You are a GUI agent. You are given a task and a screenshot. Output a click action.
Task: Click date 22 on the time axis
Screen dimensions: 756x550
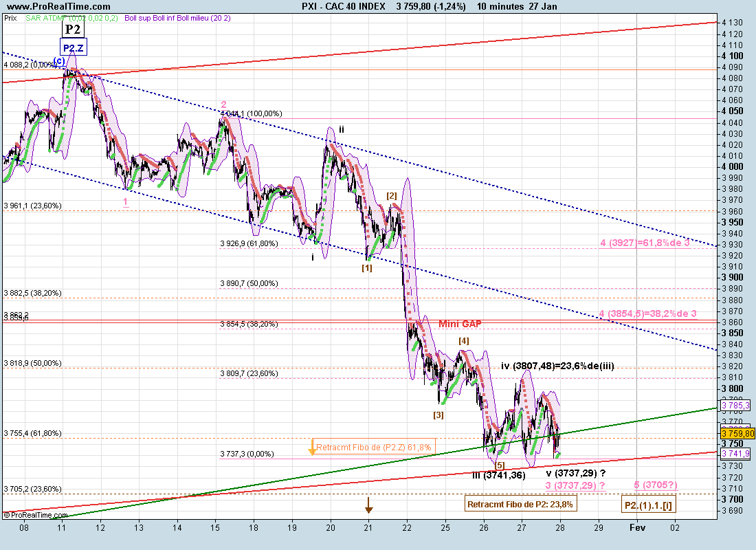tap(407, 528)
